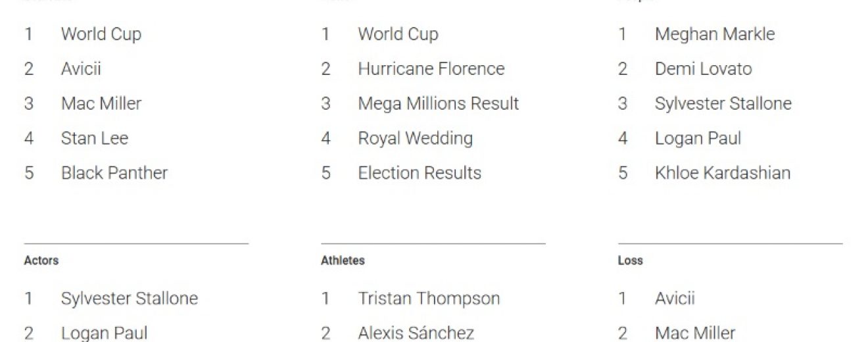Open the Stan Lee search result
Image resolution: width=868 pixels, height=342 pixels.
[95, 139]
